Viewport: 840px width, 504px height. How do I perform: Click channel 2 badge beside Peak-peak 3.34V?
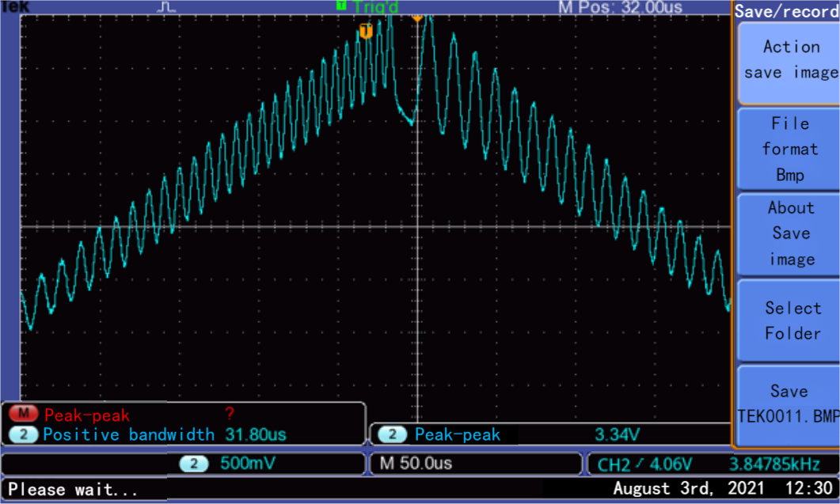pyautogui.click(x=393, y=434)
